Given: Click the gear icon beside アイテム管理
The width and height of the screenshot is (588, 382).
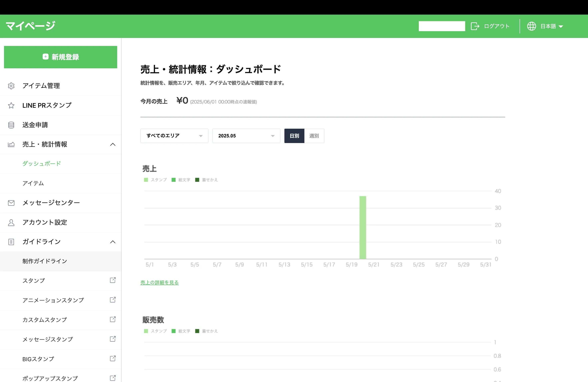Looking at the screenshot, I should [x=11, y=86].
